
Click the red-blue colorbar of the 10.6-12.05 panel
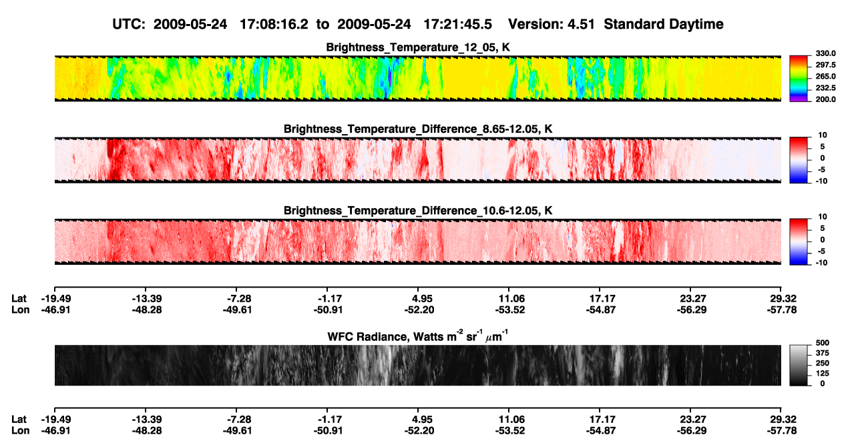[x=798, y=242]
